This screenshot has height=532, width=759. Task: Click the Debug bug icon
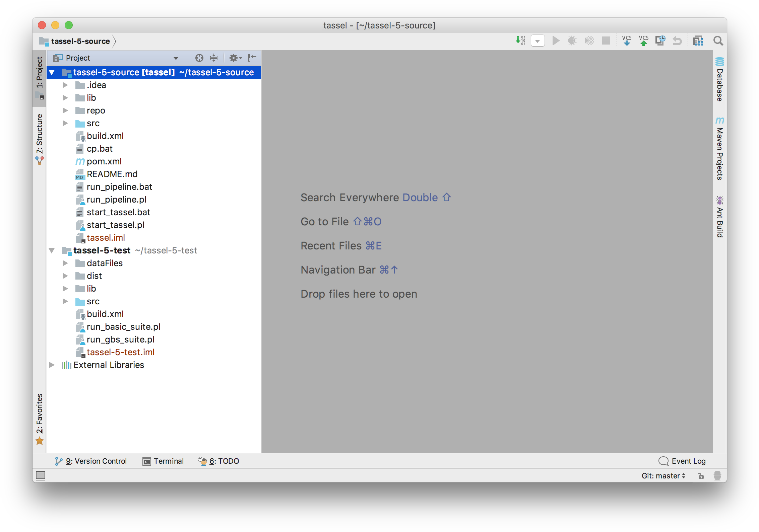click(x=572, y=41)
